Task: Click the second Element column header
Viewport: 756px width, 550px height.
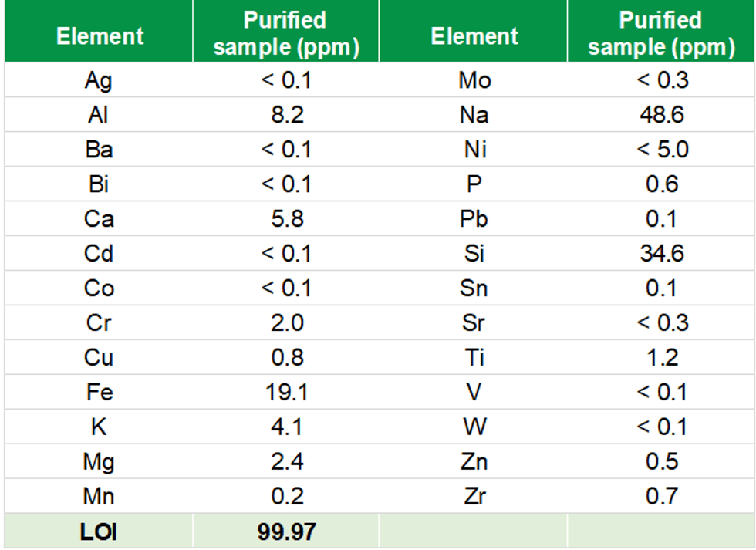Action: [x=474, y=36]
